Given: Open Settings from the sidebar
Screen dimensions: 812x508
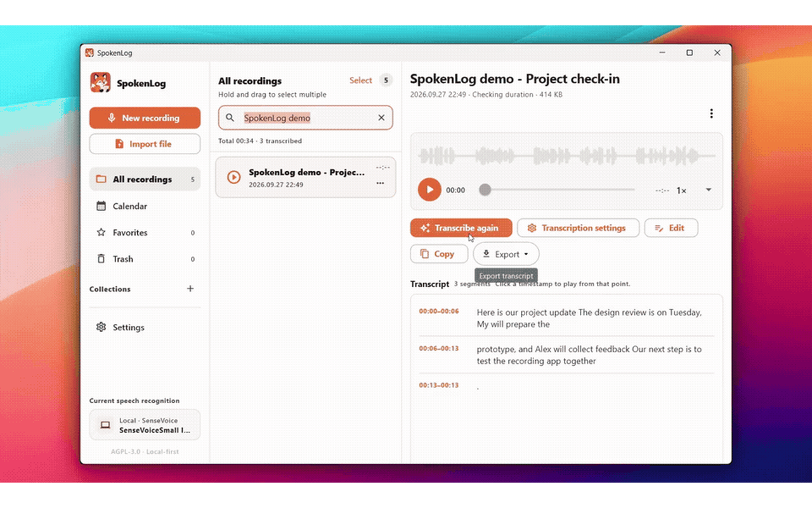Looking at the screenshot, I should pyautogui.click(x=145, y=327).
